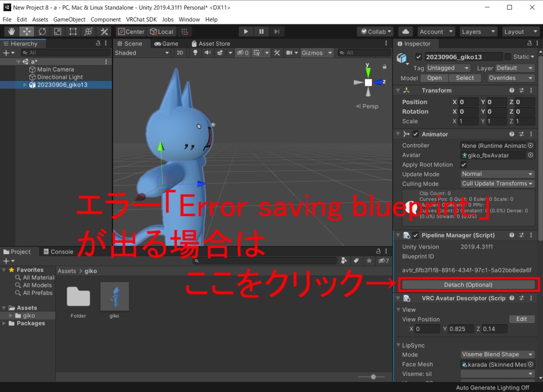Screen dimensions: 543x392
Task: Open custom editor tools icon
Action: pos(104,31)
